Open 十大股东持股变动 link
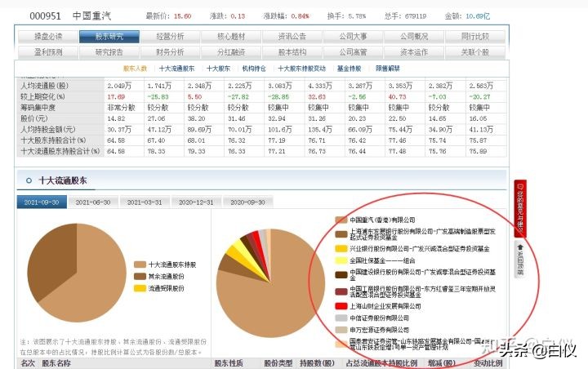The height and width of the screenshot is (369, 588). tap(302, 69)
